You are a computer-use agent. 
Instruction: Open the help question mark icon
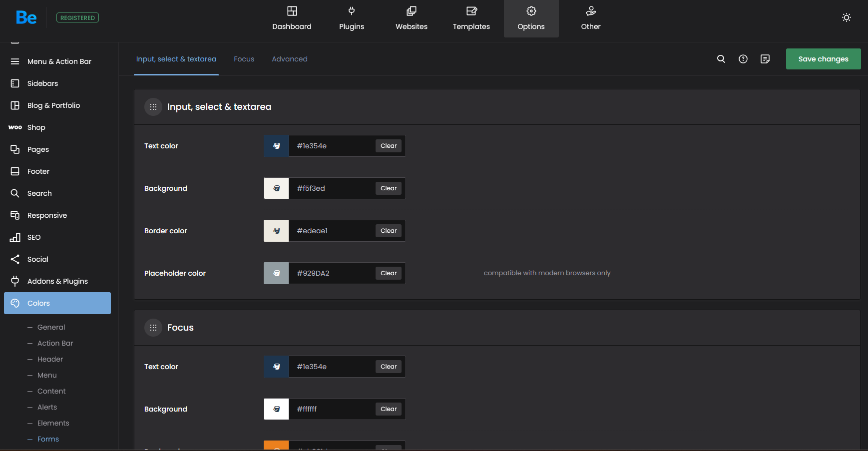click(743, 59)
